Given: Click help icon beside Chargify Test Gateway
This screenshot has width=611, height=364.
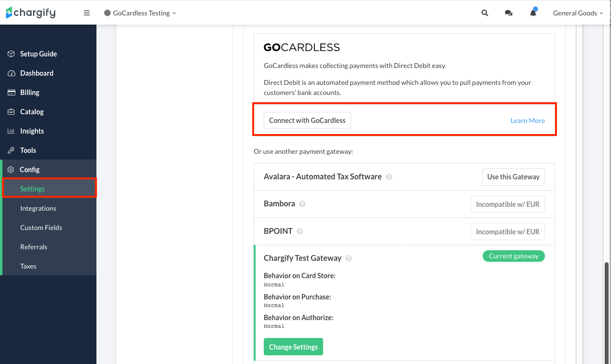Looking at the screenshot, I should click(349, 258).
